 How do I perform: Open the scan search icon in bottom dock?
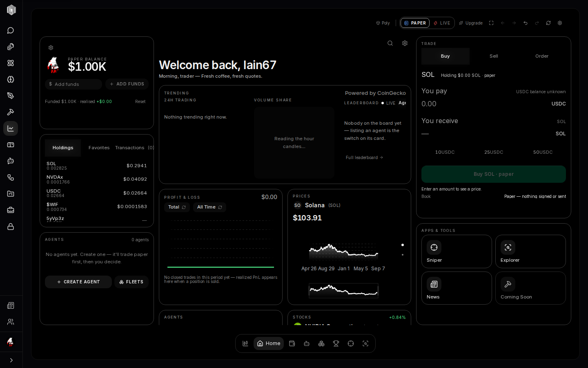(365, 343)
